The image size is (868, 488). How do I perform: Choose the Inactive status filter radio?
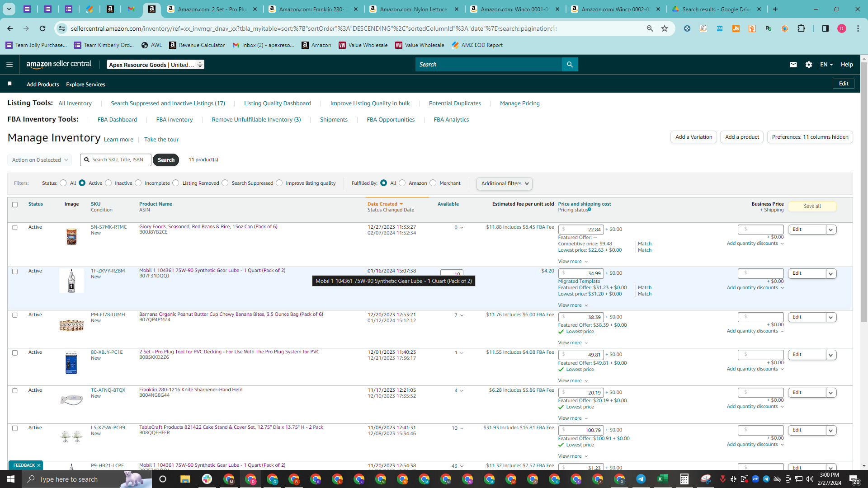(x=108, y=183)
